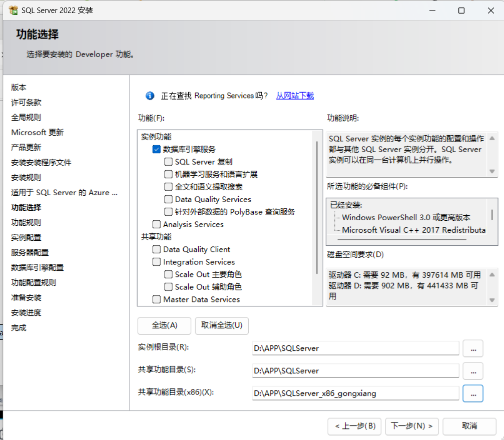Viewport: 504px width, 440px height.
Task: Maximize the SQL Server setup window
Action: click(x=461, y=11)
